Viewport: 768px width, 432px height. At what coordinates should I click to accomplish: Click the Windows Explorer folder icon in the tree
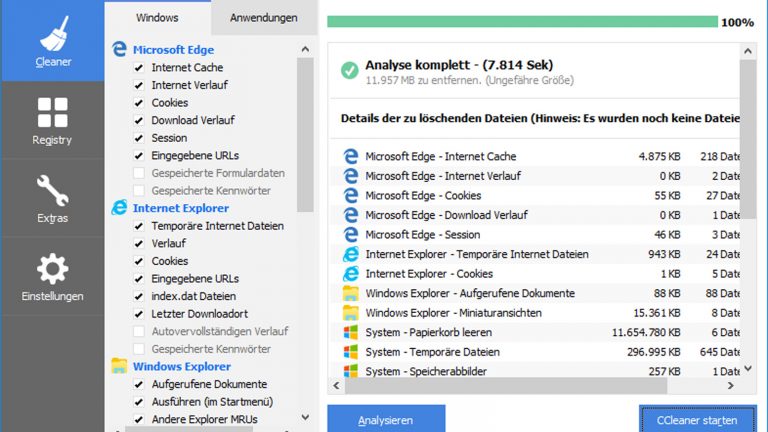point(119,366)
